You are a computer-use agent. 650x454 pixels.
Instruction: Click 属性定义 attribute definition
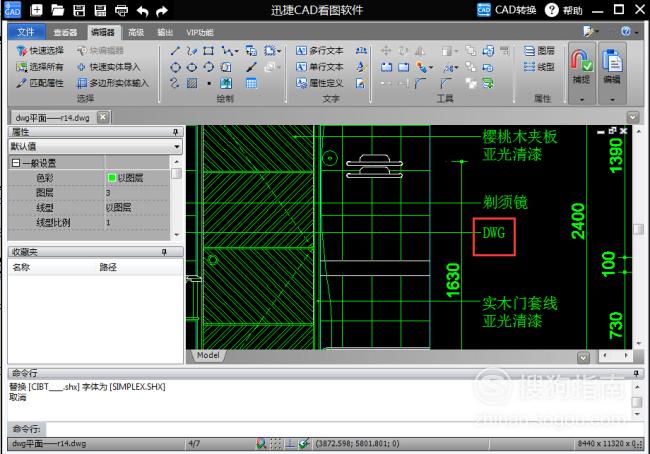tap(320, 83)
